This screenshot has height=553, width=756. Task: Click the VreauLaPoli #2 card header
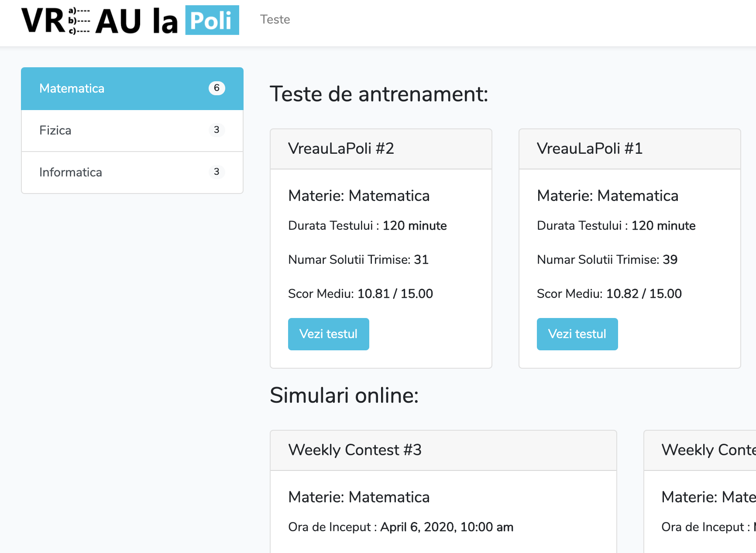click(x=341, y=149)
